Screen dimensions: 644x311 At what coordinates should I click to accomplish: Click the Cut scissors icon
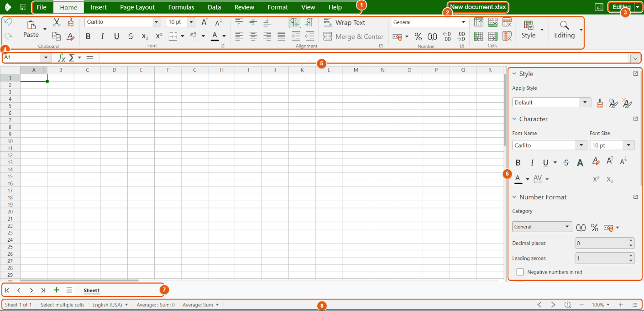(x=57, y=22)
